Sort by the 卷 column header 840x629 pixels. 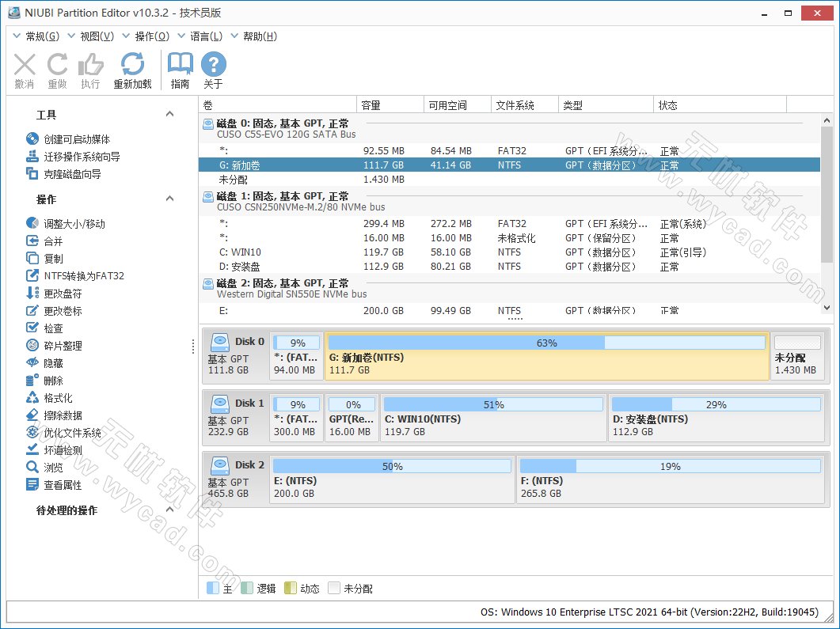point(278,105)
